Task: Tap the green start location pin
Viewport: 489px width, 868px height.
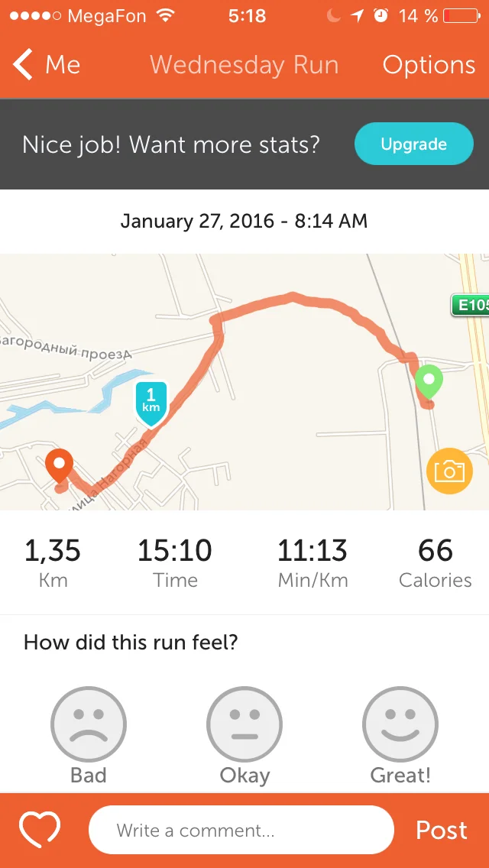Action: [x=429, y=381]
